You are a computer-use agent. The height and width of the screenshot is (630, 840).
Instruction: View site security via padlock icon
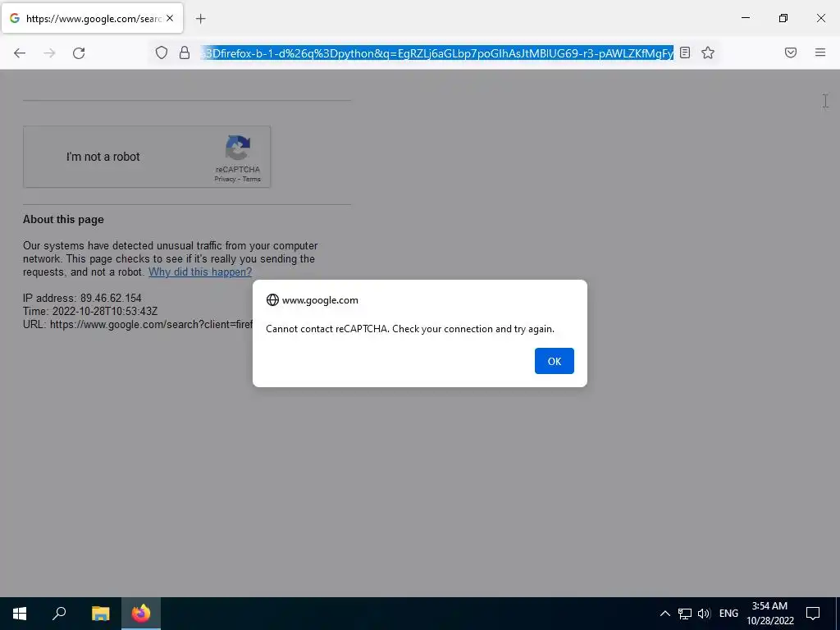tap(185, 52)
